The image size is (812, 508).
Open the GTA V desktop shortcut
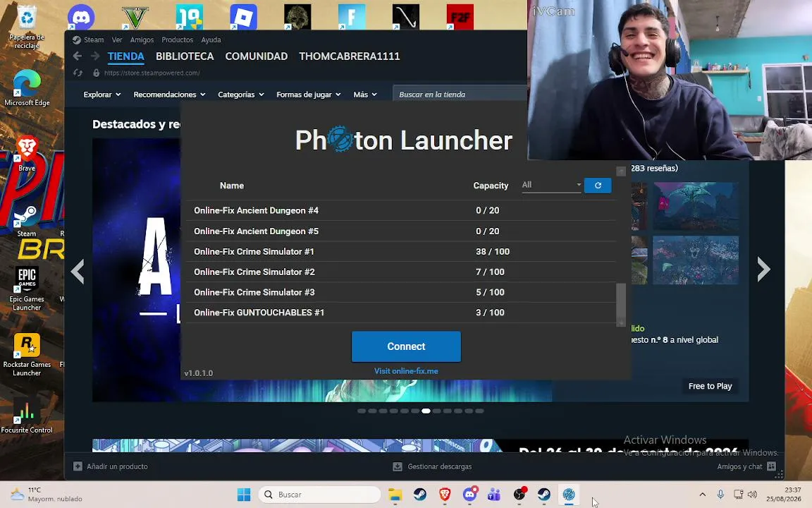coord(135,17)
